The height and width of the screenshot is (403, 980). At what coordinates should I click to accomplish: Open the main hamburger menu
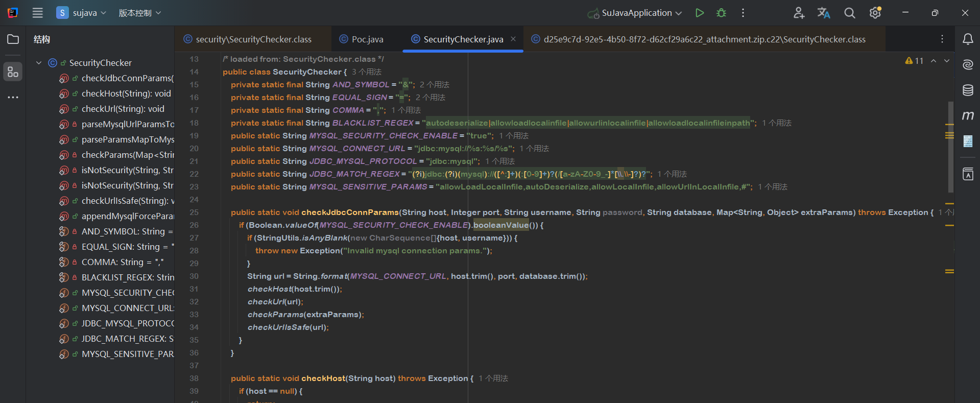37,13
